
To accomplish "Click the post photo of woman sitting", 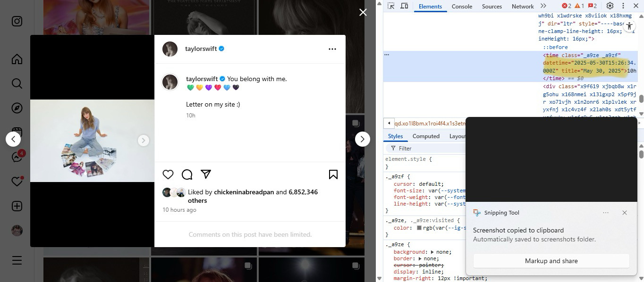I will point(93,141).
